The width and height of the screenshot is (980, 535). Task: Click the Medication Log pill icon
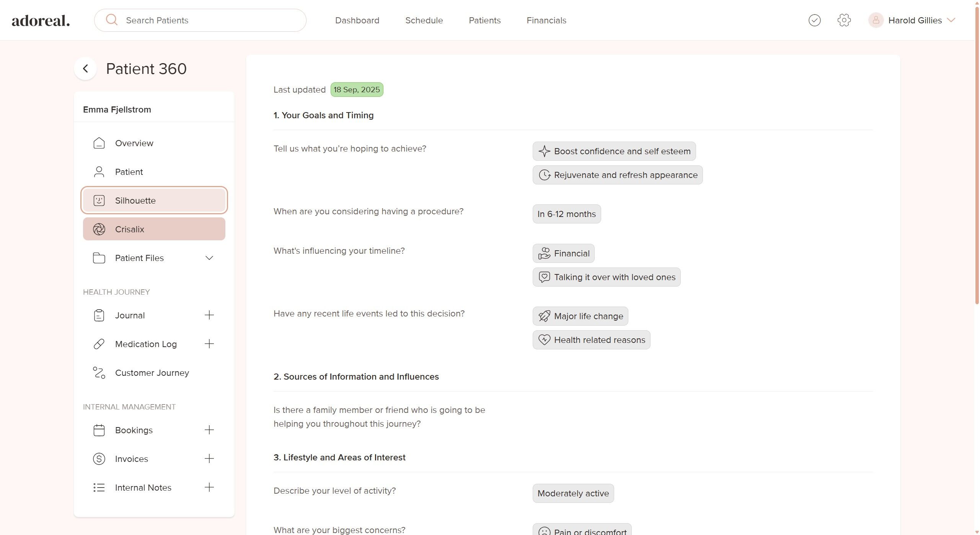(x=99, y=344)
